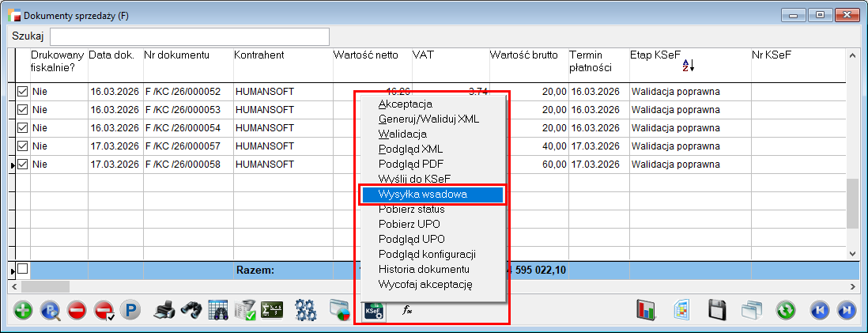Jump to the last record with the blue arrow
Image resolution: width=868 pixels, height=333 pixels.
(x=846, y=310)
